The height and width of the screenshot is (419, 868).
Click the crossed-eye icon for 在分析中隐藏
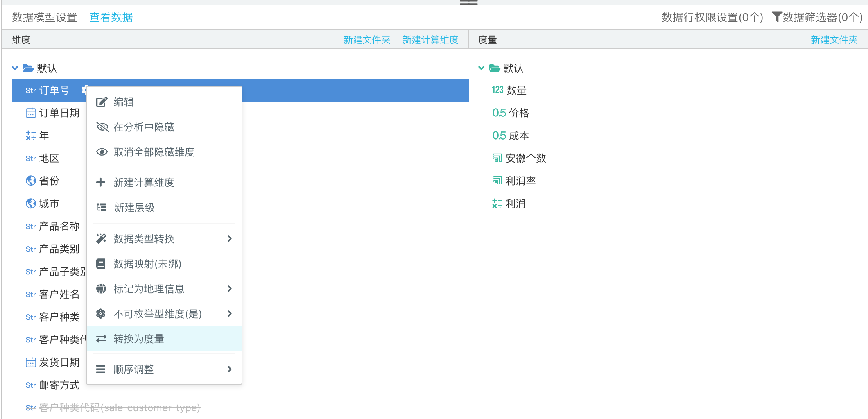[x=102, y=127]
